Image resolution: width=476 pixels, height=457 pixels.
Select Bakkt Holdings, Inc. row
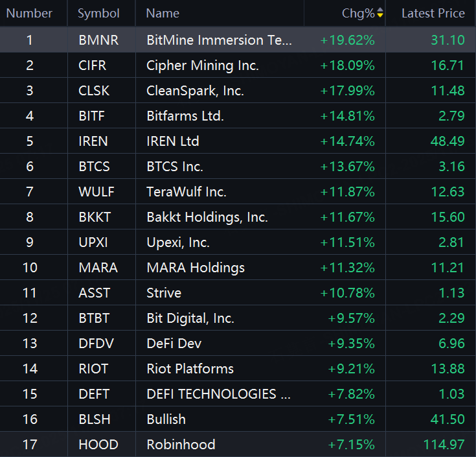click(207, 217)
